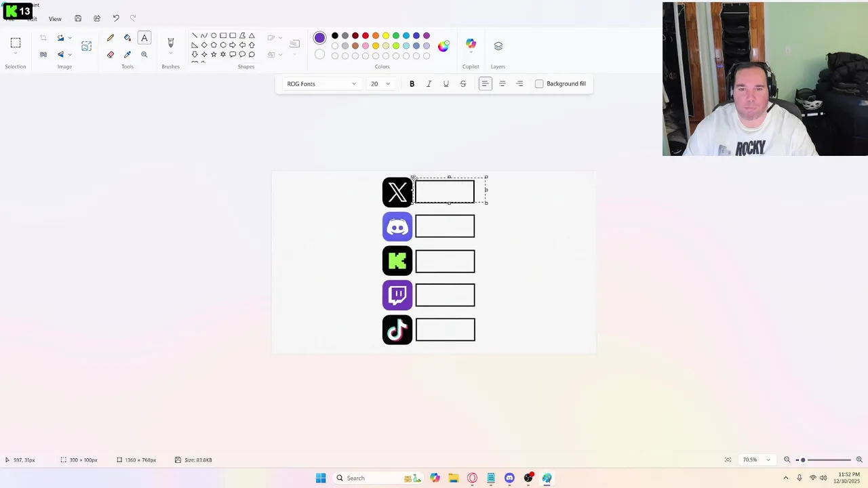Click the Fit to window icon
This screenshot has height=488, width=868.
[x=728, y=460]
